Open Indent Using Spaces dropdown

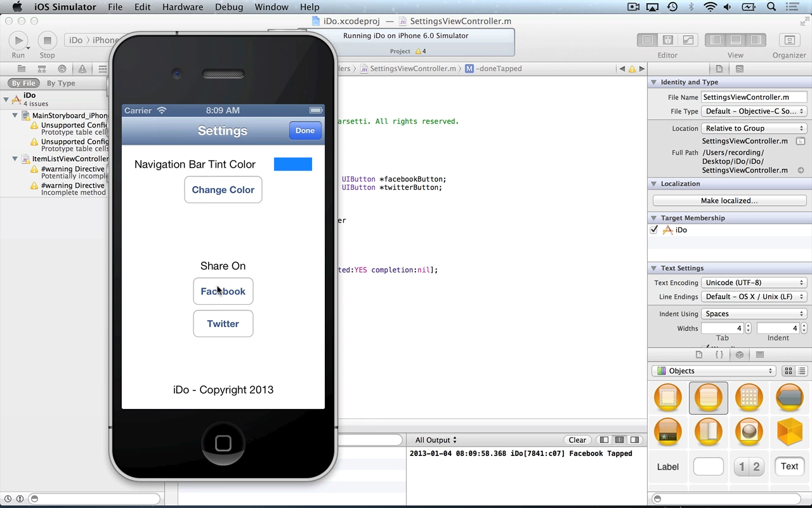[x=754, y=314]
